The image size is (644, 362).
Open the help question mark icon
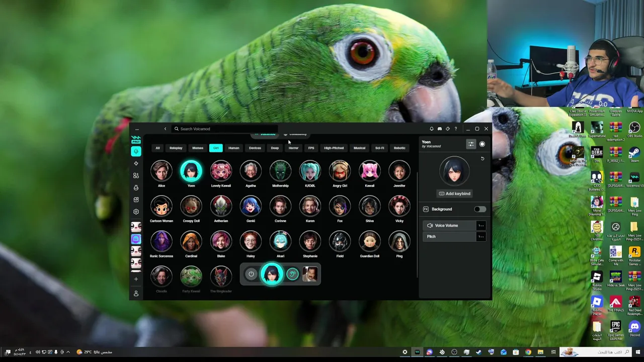pyautogui.click(x=456, y=129)
